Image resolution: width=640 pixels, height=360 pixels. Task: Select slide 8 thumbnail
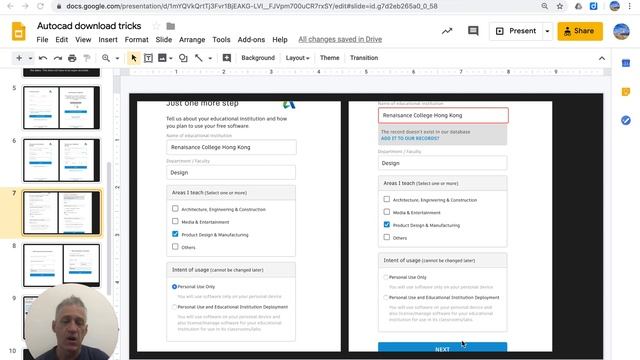tap(61, 265)
